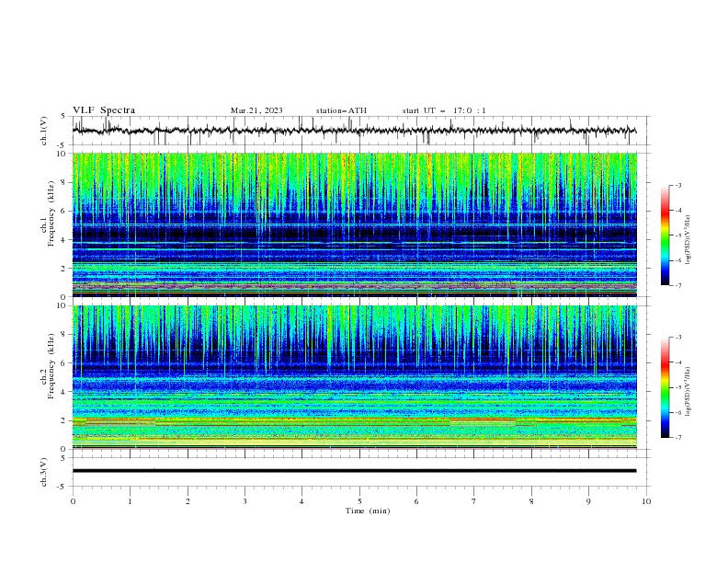Screen dimensions: 728x563
Task: Click time axis tick label "3"
Action: click(245, 501)
